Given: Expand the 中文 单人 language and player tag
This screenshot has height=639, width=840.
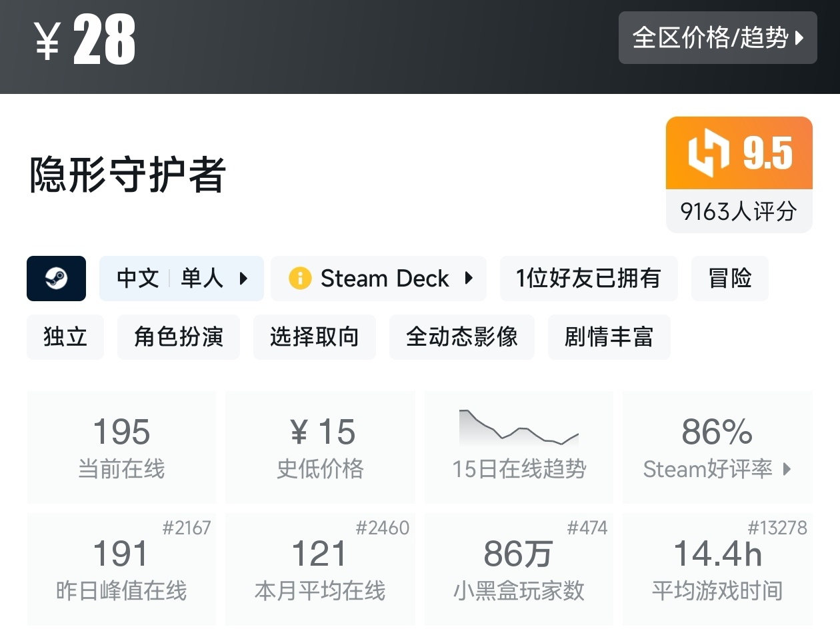Looking at the screenshot, I should 181,279.
